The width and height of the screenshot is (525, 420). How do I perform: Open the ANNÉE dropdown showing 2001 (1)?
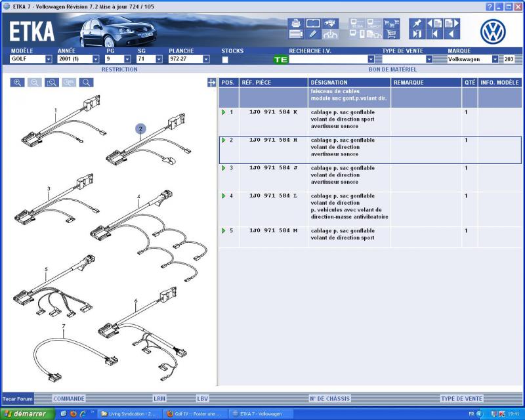click(x=96, y=59)
